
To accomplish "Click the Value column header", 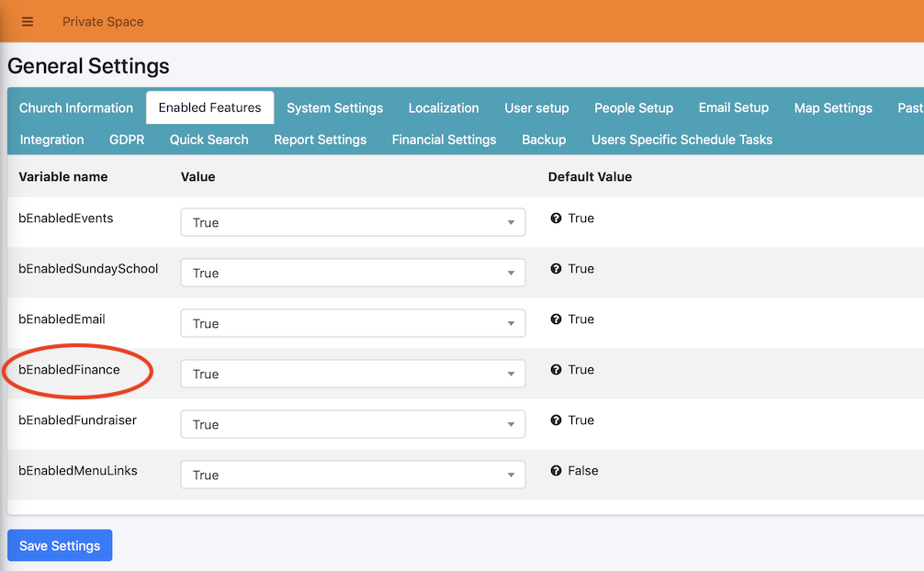I will point(198,177).
